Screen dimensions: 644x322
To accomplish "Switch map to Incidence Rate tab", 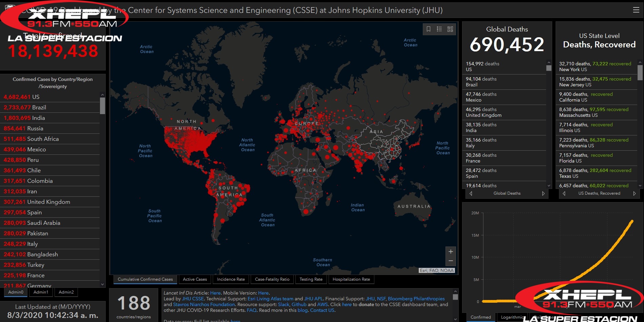I will coord(231,279).
